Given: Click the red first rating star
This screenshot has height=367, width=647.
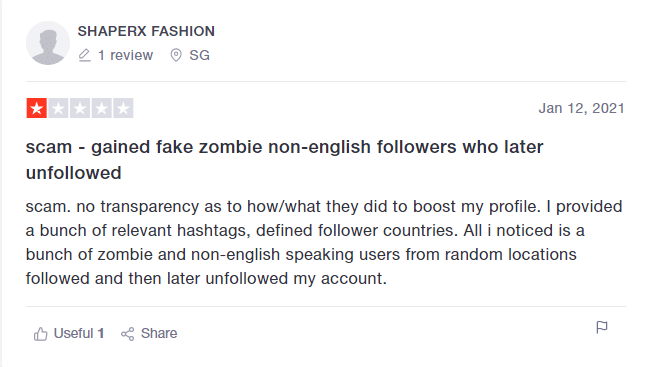Looking at the screenshot, I should [37, 108].
